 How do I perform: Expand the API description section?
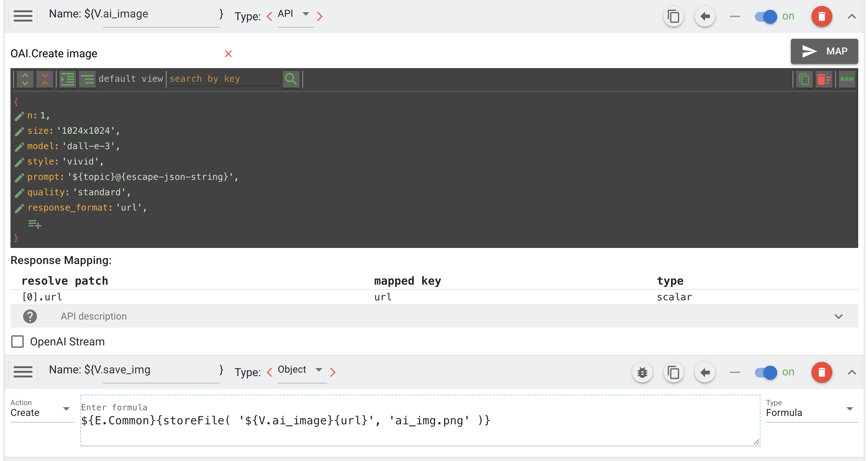838,316
